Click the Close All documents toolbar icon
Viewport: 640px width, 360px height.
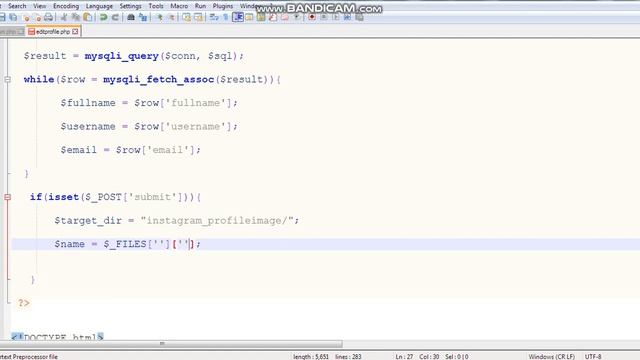pos(38,17)
